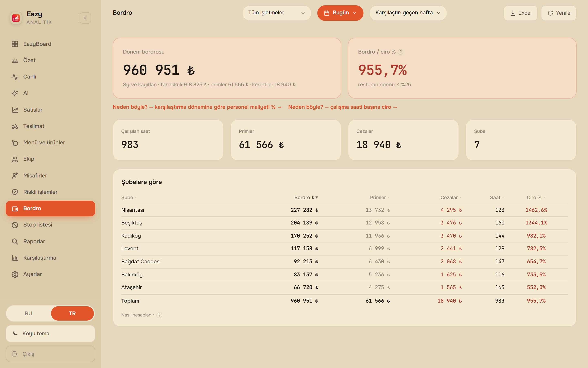This screenshot has width=588, height=368.
Task: Switch language to RU
Action: coord(28,313)
